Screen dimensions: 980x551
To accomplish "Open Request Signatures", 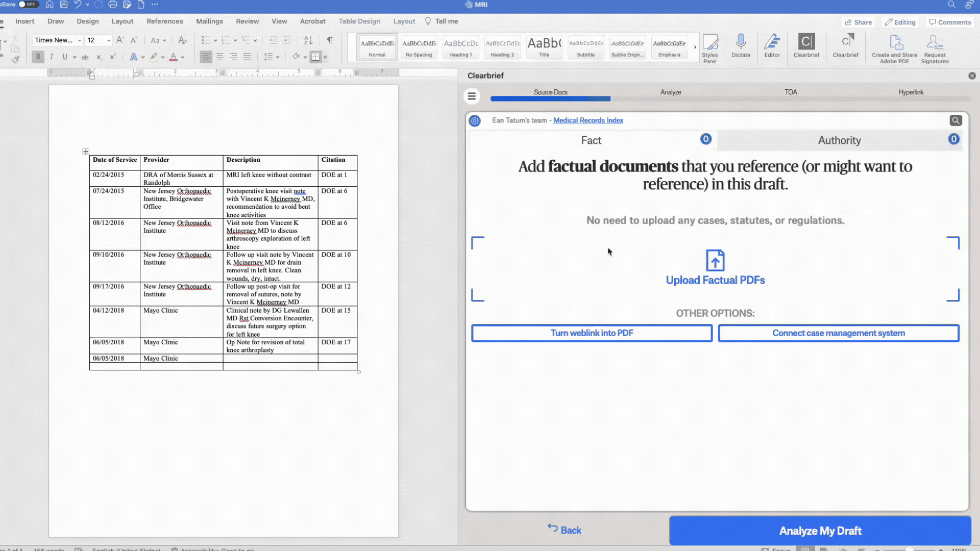I will point(935,47).
